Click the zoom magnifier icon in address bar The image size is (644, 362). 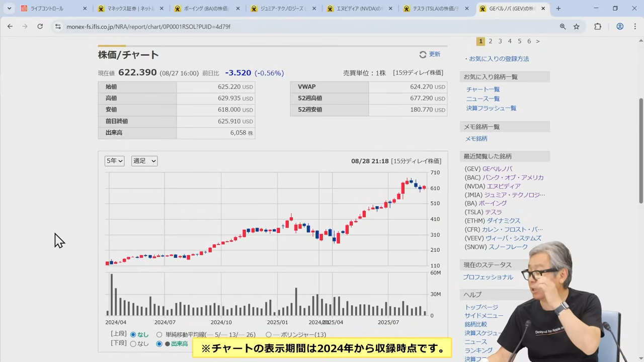562,27
